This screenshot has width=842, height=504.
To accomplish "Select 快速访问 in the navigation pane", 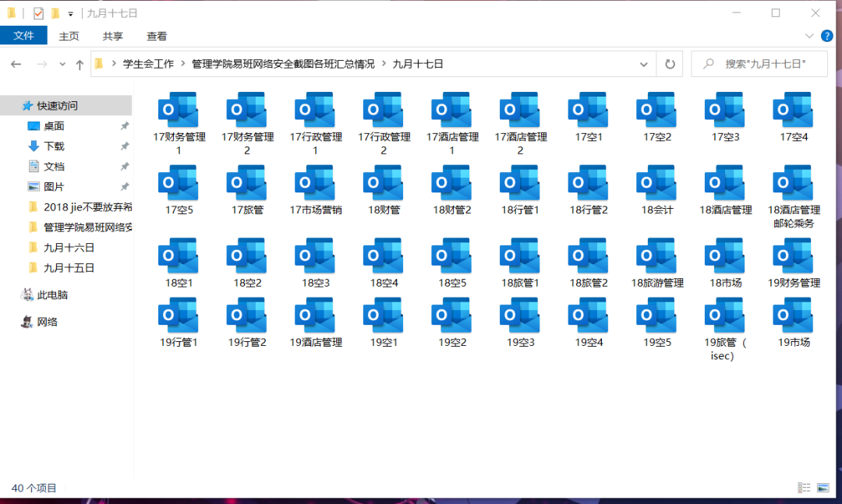I will click(x=66, y=106).
